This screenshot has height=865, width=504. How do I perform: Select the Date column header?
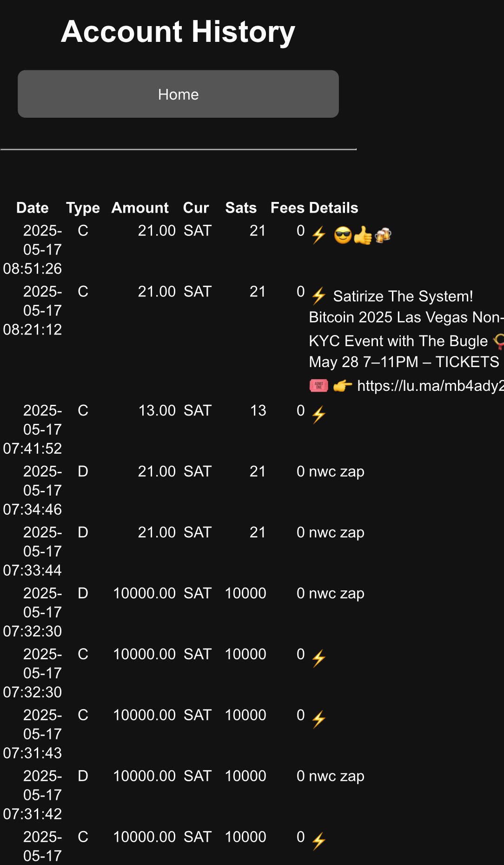(33, 208)
